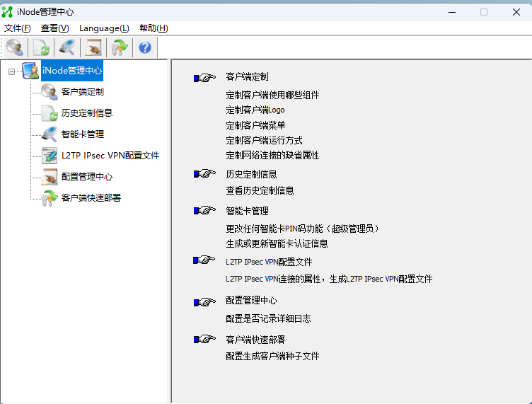Click the document icon beside 历史定制信息 tree row

tap(50, 113)
